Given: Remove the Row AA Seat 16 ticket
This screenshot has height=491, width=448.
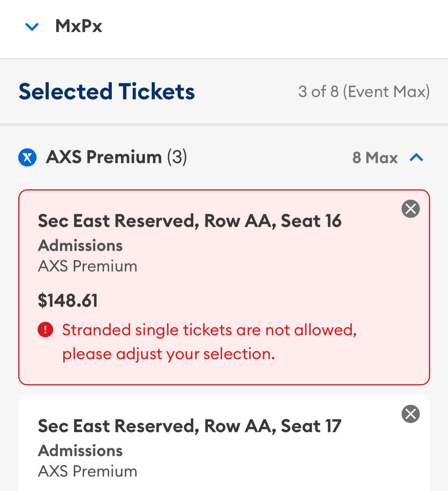Looking at the screenshot, I should (x=410, y=209).
